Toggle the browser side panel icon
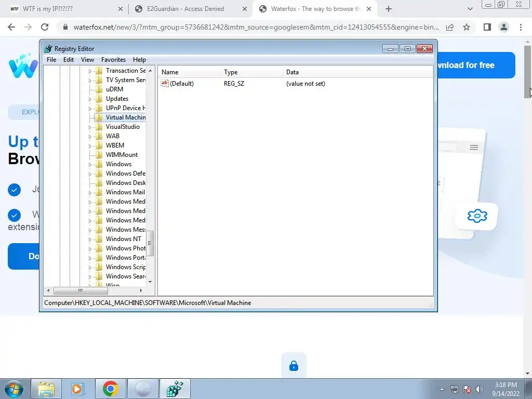 487,27
